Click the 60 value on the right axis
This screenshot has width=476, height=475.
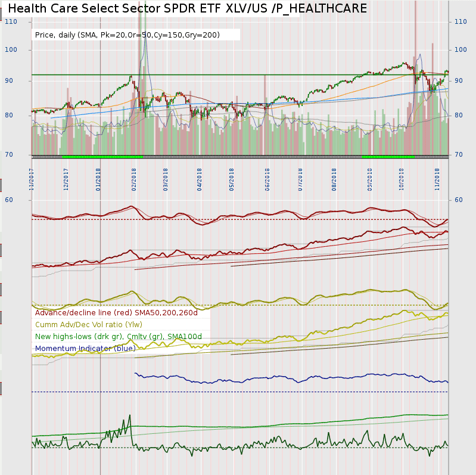coord(458,200)
